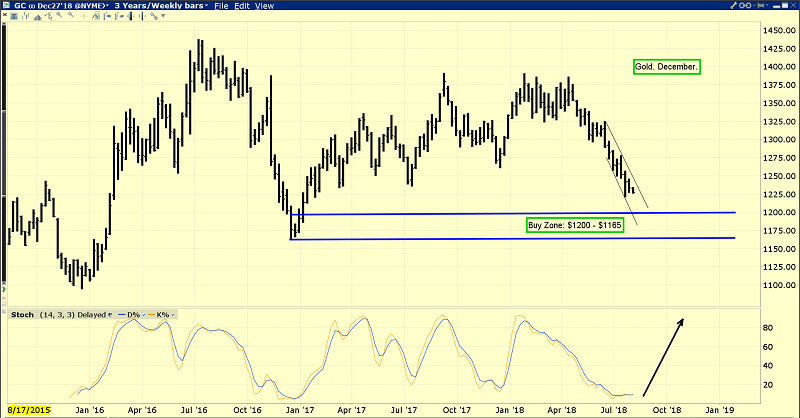Click the highlighted 8/17/2015 date field
This screenshot has height=418, width=800.
[x=24, y=410]
